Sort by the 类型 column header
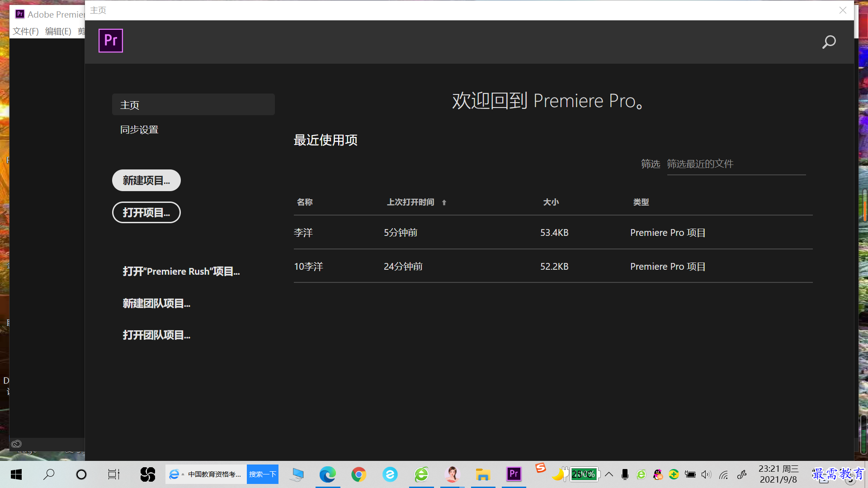The height and width of the screenshot is (488, 868). 641,202
